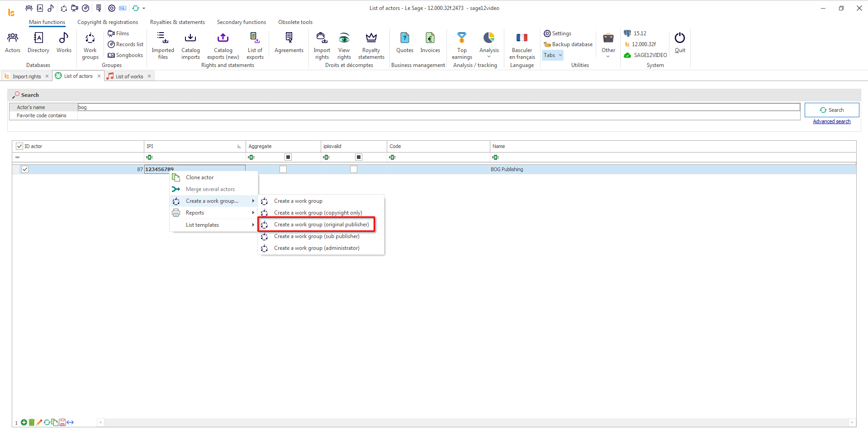Choose Create a work group (original publisher)
Viewport: 868px width, 435px height.
321,225
